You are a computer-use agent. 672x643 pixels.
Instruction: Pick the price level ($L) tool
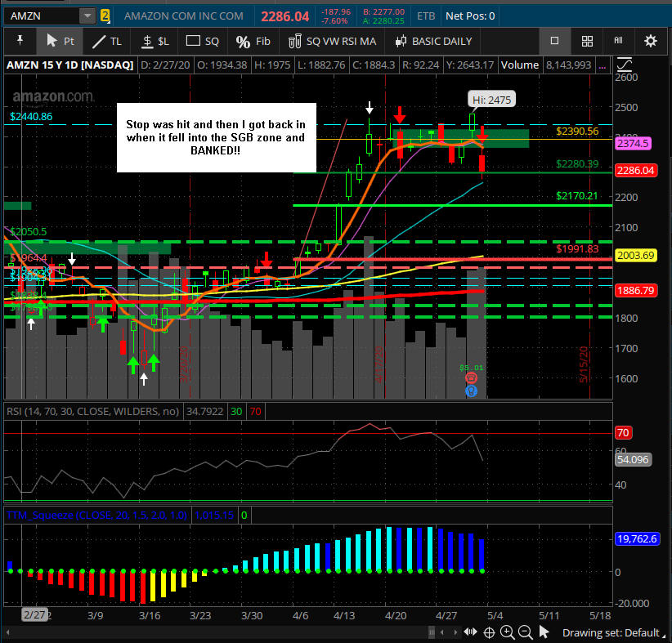155,41
